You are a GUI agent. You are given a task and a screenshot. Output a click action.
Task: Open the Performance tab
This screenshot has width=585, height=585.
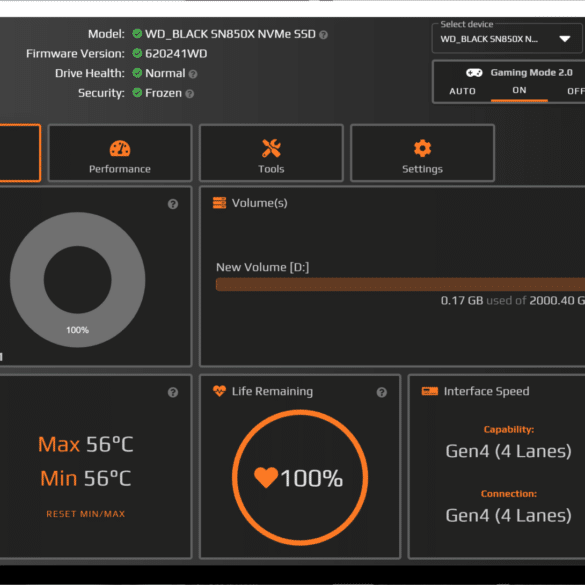click(x=120, y=153)
